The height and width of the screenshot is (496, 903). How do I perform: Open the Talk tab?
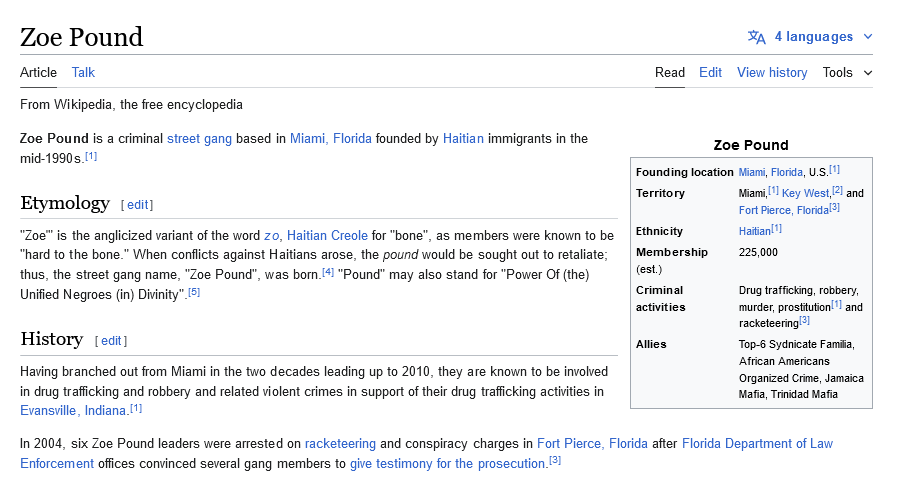pyautogui.click(x=83, y=73)
